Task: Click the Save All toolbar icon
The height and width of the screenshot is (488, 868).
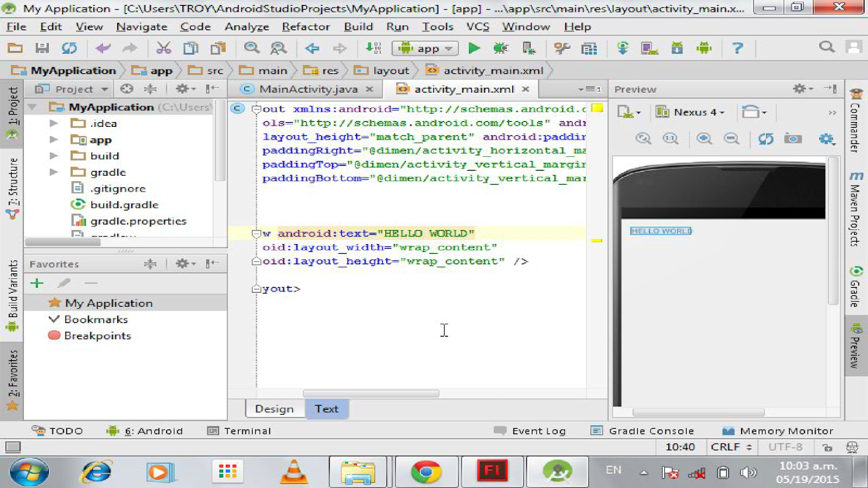Action: tap(42, 48)
